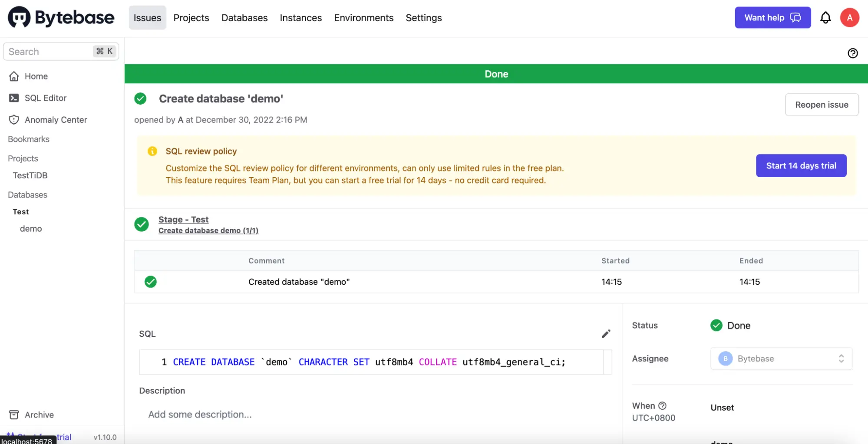The image size is (868, 444).
Task: Click the Reopen issue button
Action: coord(822,105)
